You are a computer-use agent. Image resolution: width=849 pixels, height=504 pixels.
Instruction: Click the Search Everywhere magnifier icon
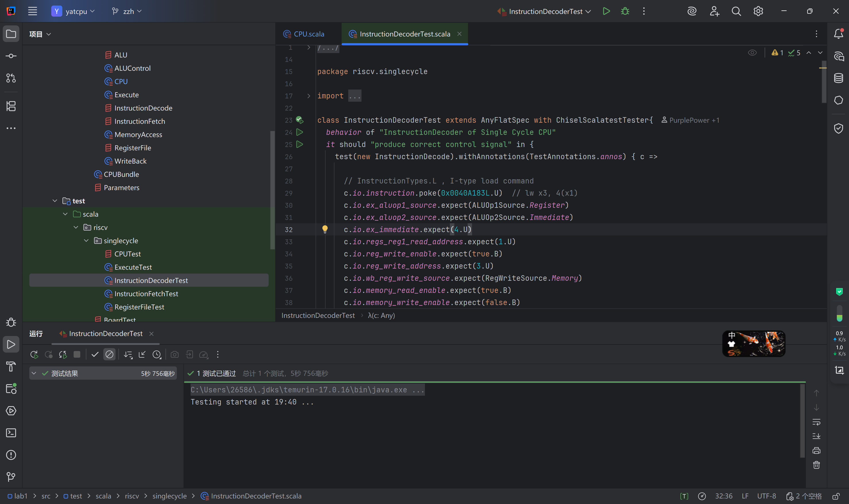tap(736, 11)
